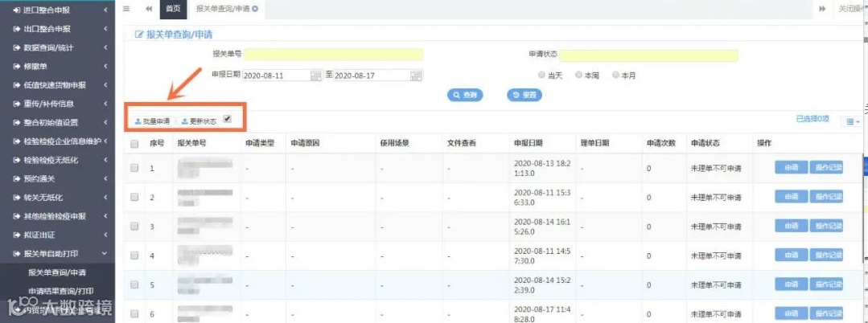Uncheck the checkbox next to 更新状态

[x=227, y=119]
